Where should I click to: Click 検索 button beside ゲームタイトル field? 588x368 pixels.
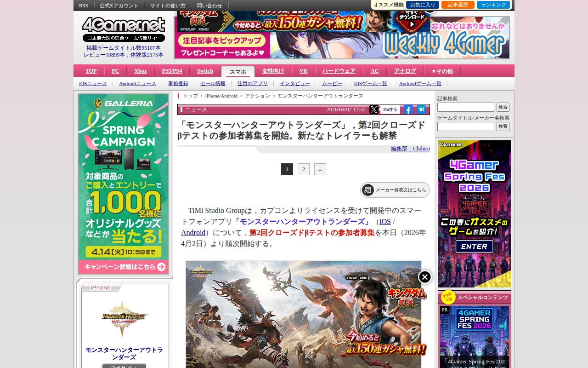(x=503, y=126)
